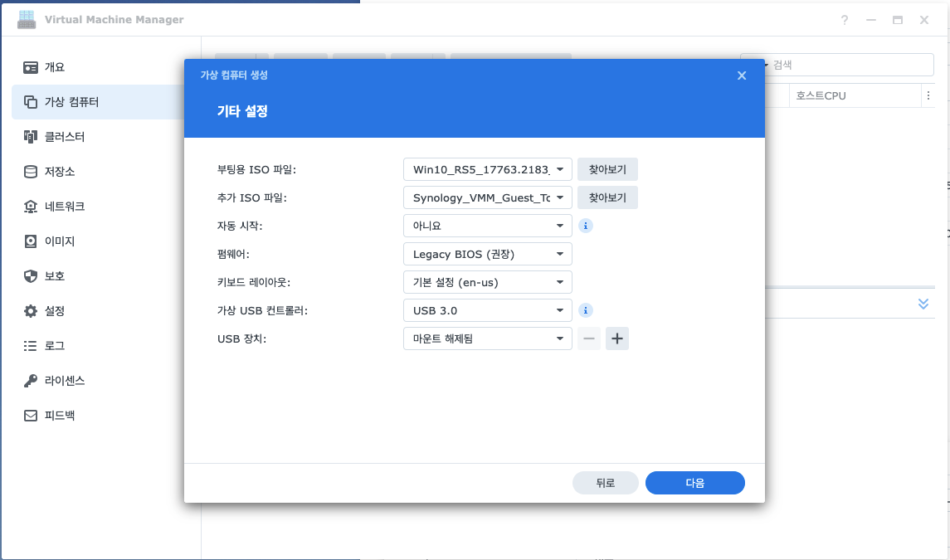Remove USB device with minus button
This screenshot has width=950, height=560.
point(589,338)
